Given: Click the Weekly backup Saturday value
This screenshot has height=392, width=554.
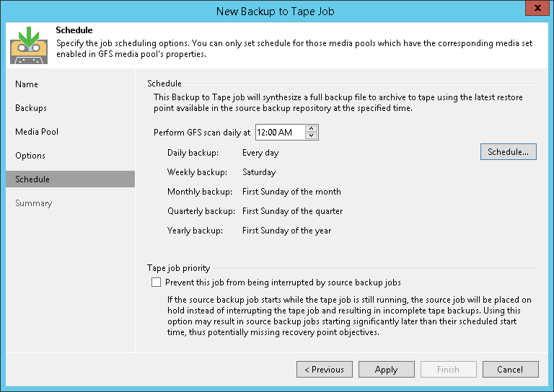Looking at the screenshot, I should click(x=259, y=172).
